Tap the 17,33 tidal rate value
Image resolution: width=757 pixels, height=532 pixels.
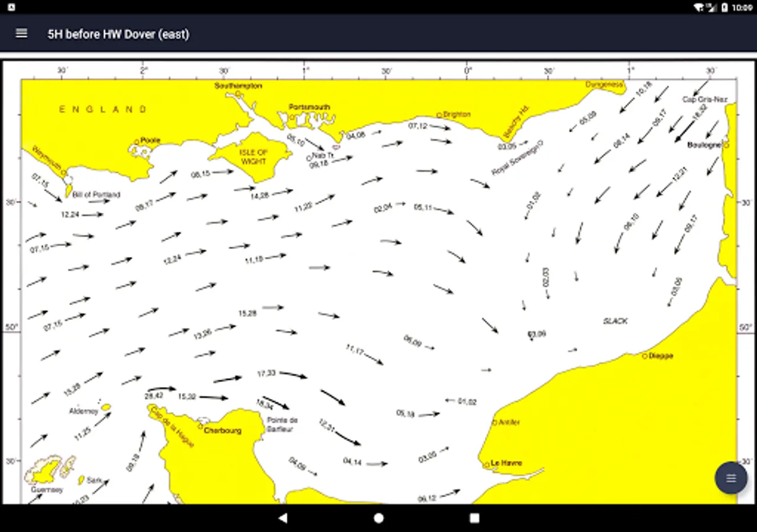click(266, 374)
